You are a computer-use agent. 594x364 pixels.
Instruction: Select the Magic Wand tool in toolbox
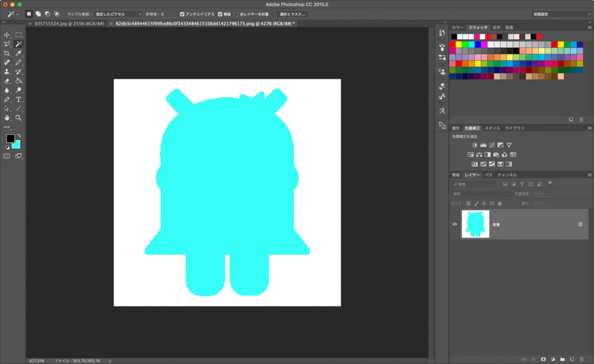tap(18, 44)
